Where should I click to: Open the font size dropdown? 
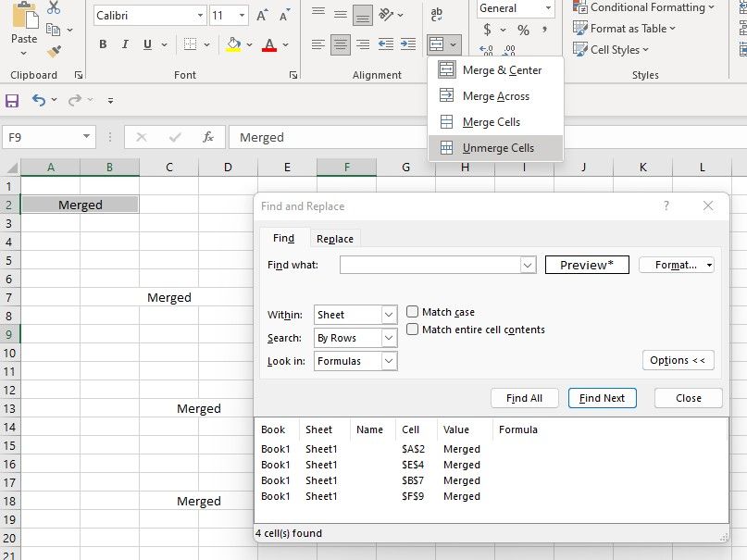click(242, 16)
